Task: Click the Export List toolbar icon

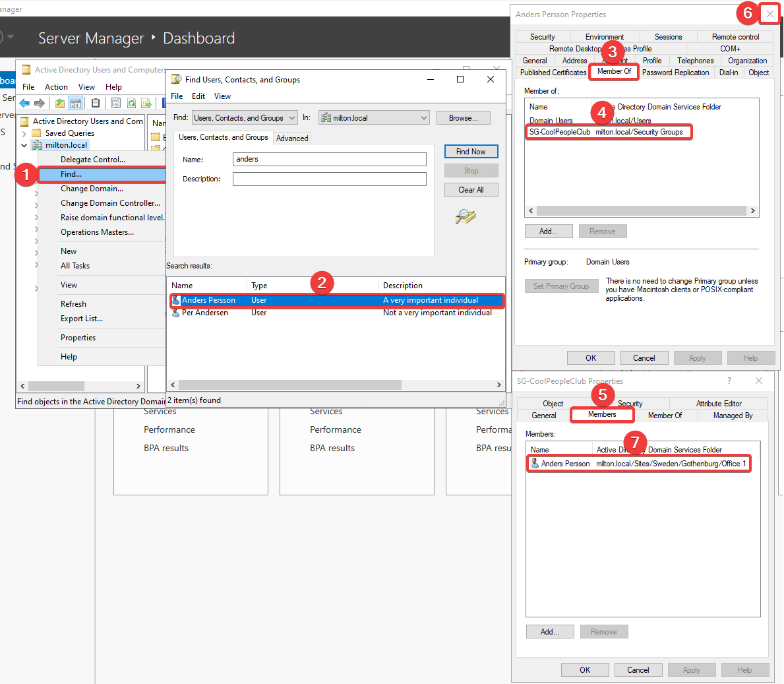Action: [x=146, y=103]
